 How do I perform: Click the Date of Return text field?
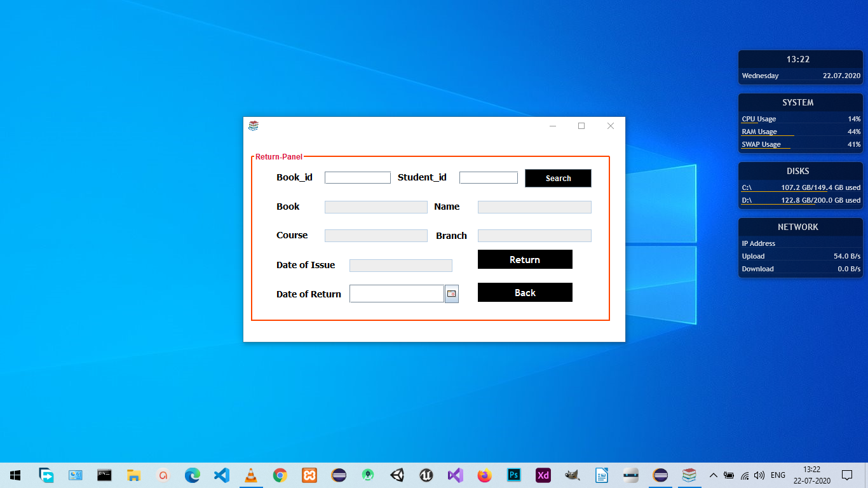397,294
